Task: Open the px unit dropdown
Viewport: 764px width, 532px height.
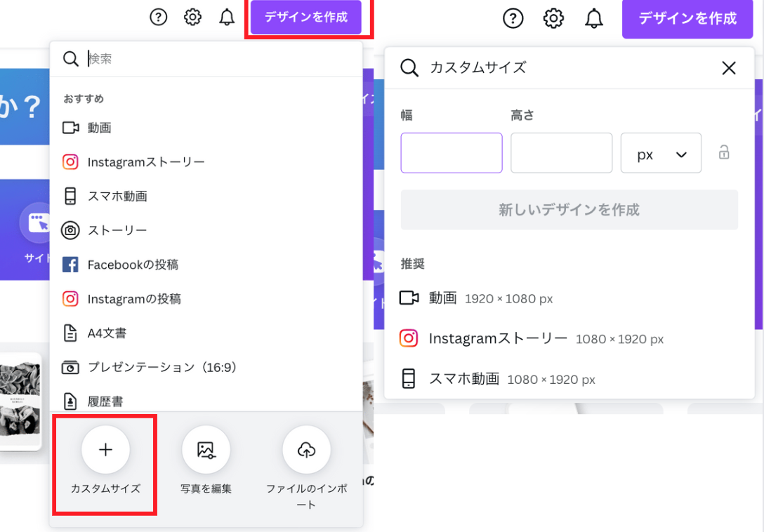Action: pos(661,153)
